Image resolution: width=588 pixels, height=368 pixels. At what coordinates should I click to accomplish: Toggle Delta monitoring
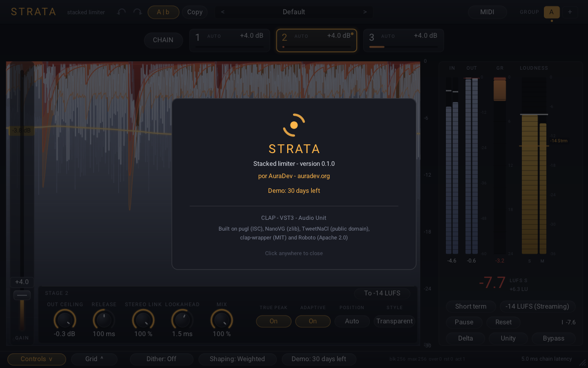tap(465, 338)
